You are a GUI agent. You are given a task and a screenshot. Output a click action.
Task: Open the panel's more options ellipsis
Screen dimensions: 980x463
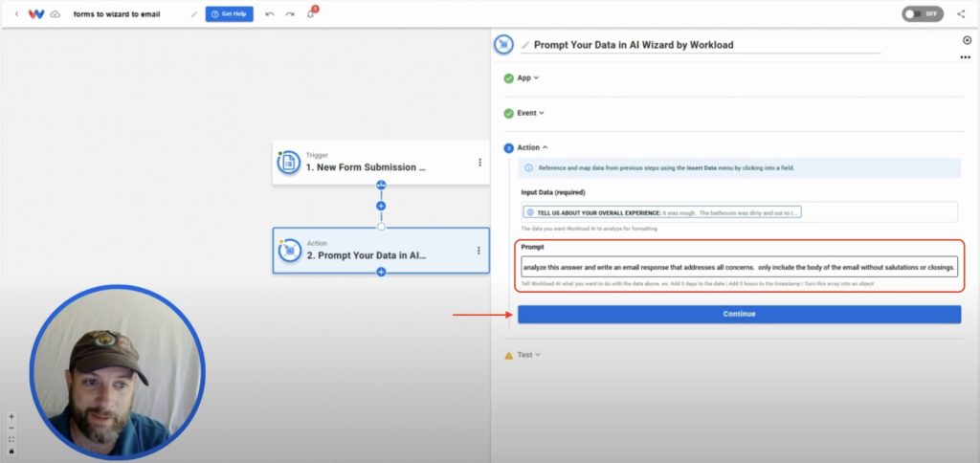tap(966, 57)
